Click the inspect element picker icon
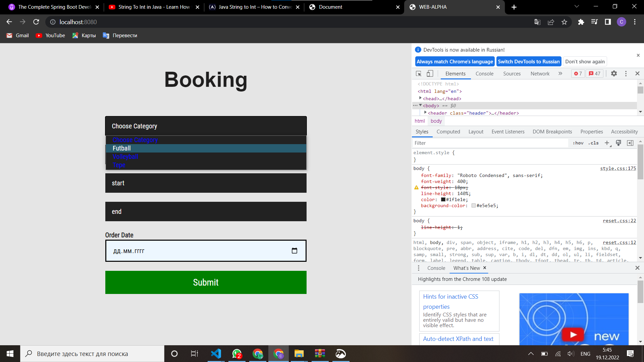The height and width of the screenshot is (362, 644). click(419, 73)
